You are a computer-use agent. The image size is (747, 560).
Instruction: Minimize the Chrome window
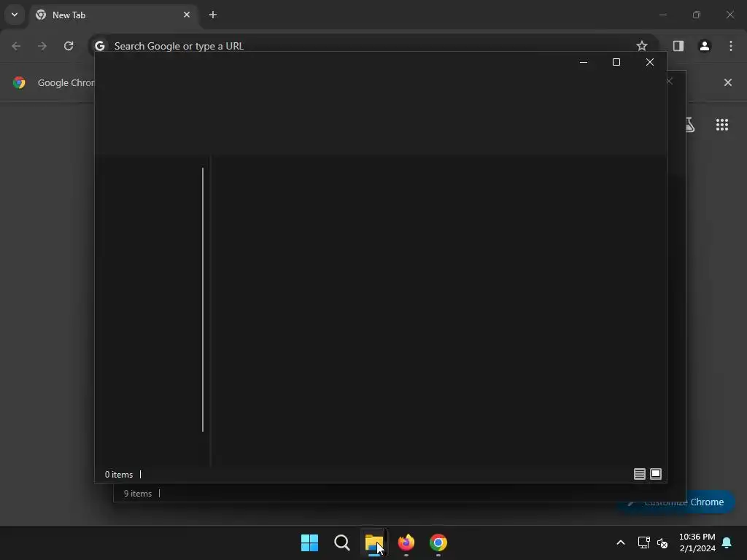(663, 15)
